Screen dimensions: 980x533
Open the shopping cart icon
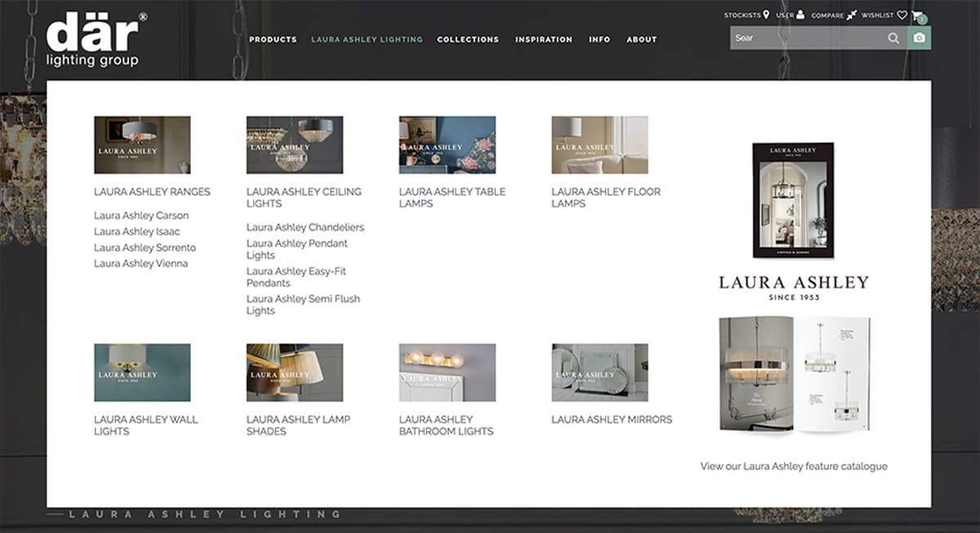pyautogui.click(x=918, y=15)
